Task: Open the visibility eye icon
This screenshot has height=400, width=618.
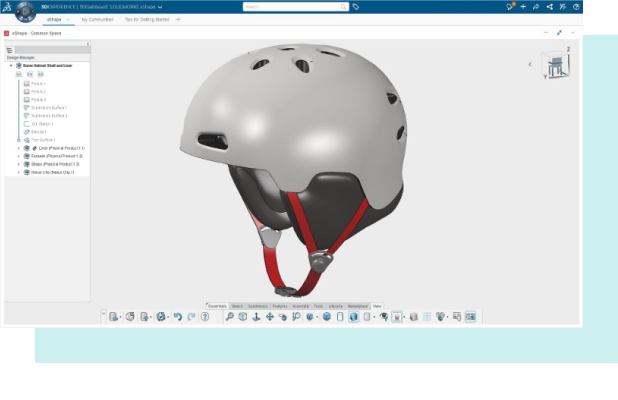Action: [383, 316]
